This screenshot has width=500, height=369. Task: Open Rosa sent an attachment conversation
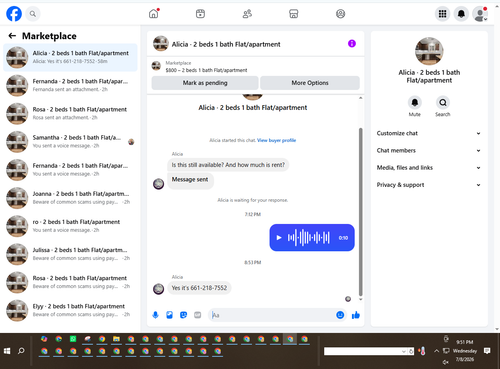pos(70,113)
